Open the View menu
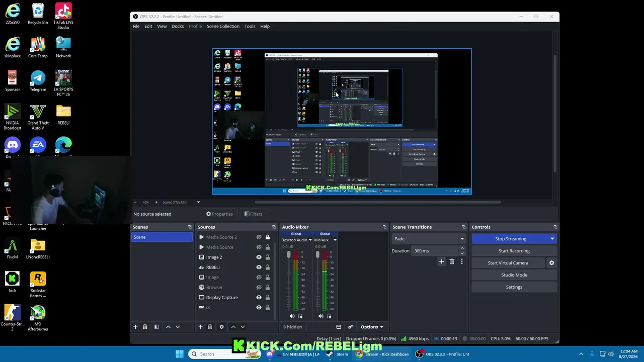This screenshot has width=644, height=362. coord(162,26)
